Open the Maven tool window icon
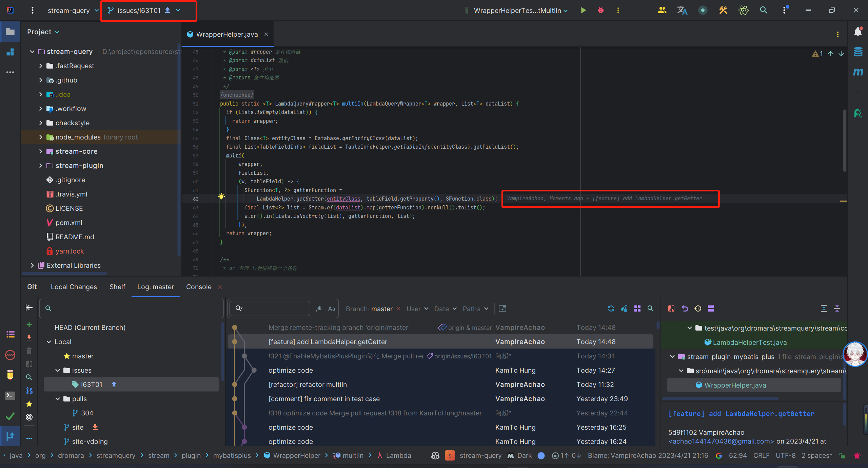868x468 pixels. [858, 72]
